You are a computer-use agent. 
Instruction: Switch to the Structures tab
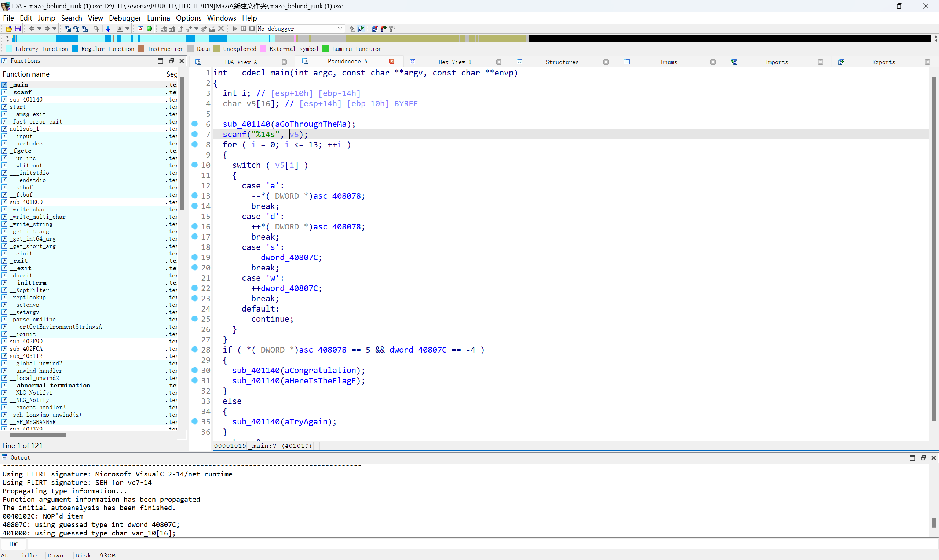[562, 62]
